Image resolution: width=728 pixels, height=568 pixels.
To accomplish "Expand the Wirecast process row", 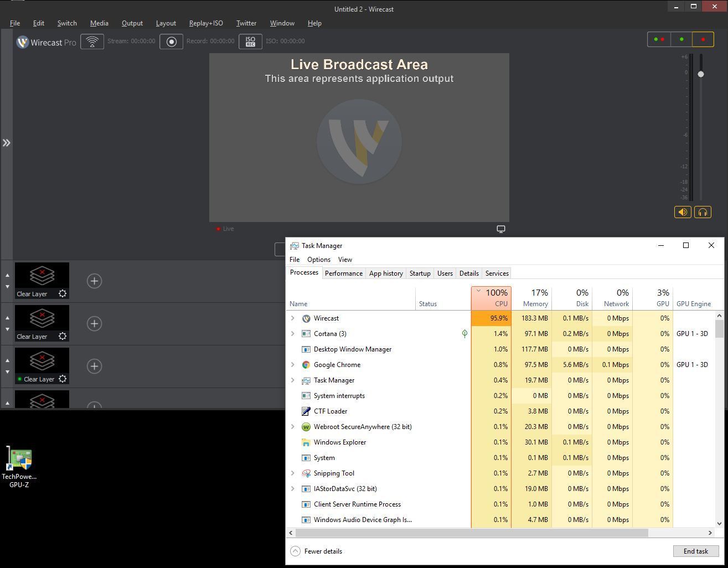I will pyautogui.click(x=292, y=318).
